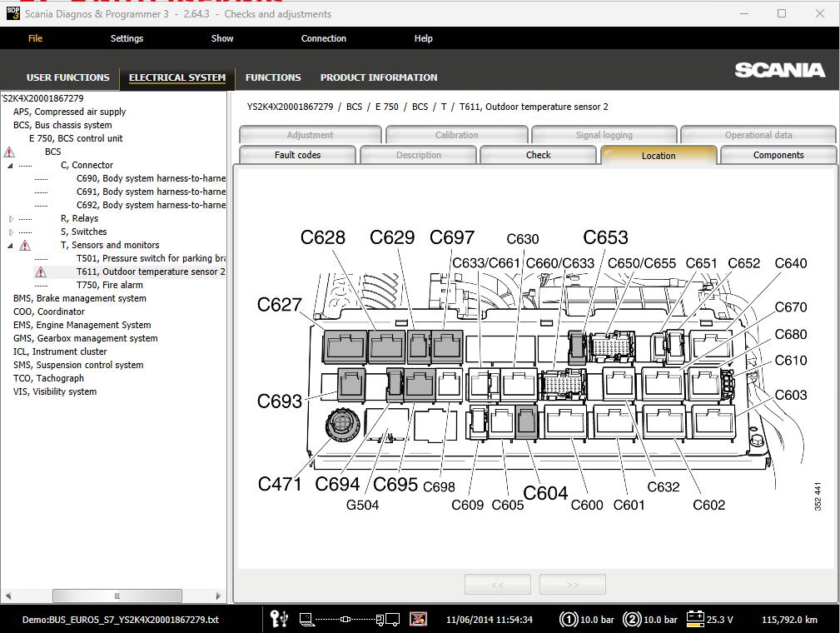Screen dimensions: 840x633
Task: Click the Description tab
Action: [x=419, y=155]
